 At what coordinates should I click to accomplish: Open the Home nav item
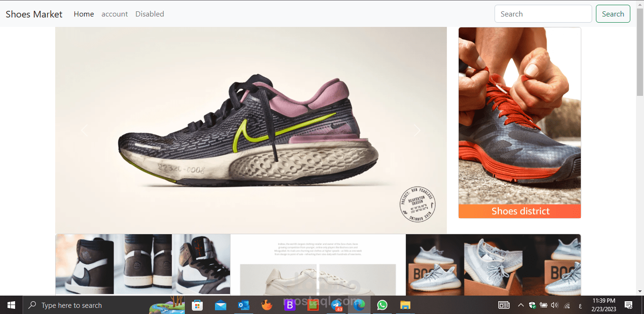(84, 14)
